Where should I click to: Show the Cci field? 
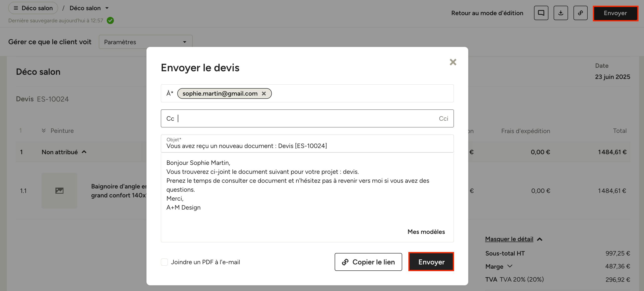coord(443,118)
